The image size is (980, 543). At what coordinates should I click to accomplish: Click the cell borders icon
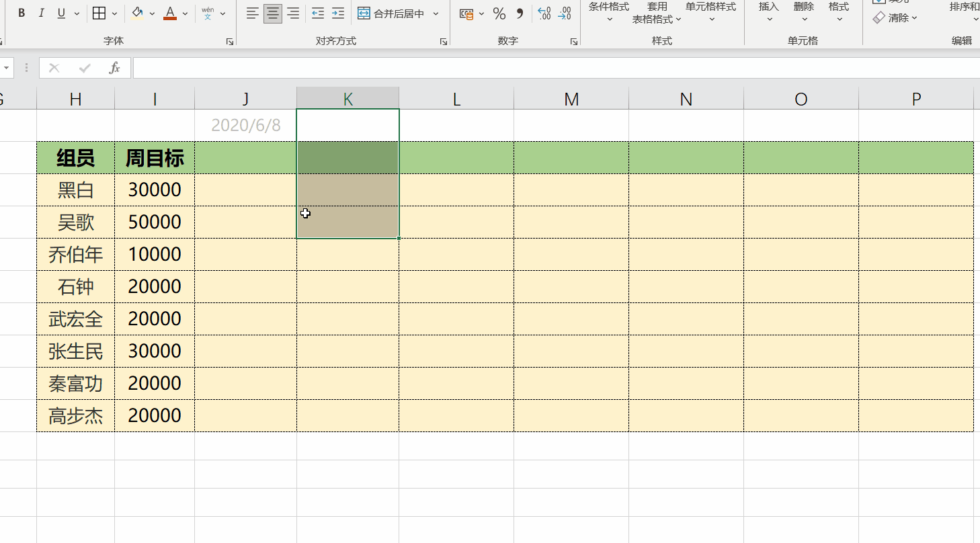(99, 13)
